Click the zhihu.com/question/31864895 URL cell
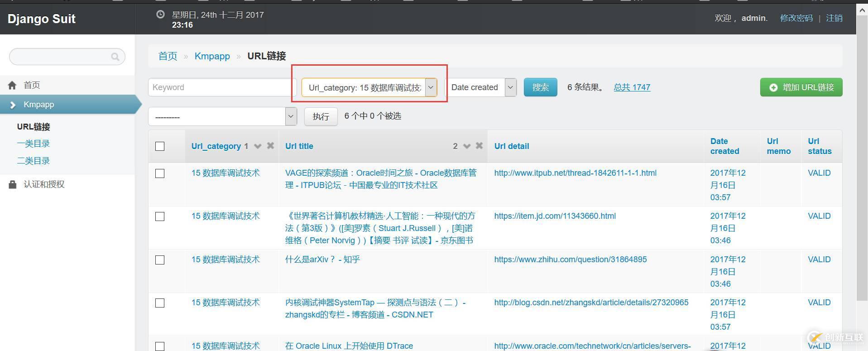The image size is (868, 351). [571, 260]
